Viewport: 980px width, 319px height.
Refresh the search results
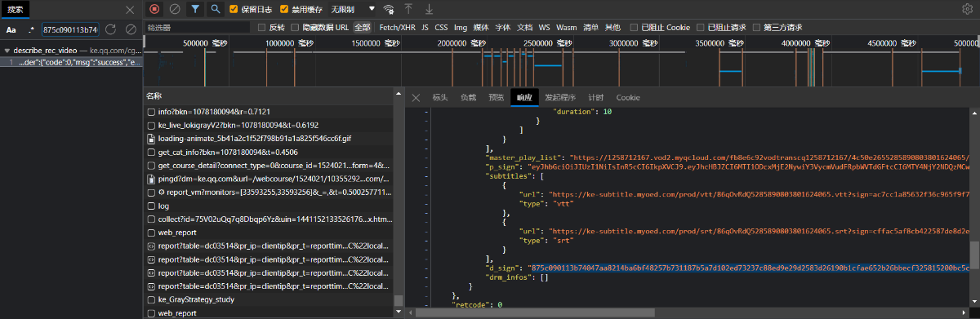111,29
